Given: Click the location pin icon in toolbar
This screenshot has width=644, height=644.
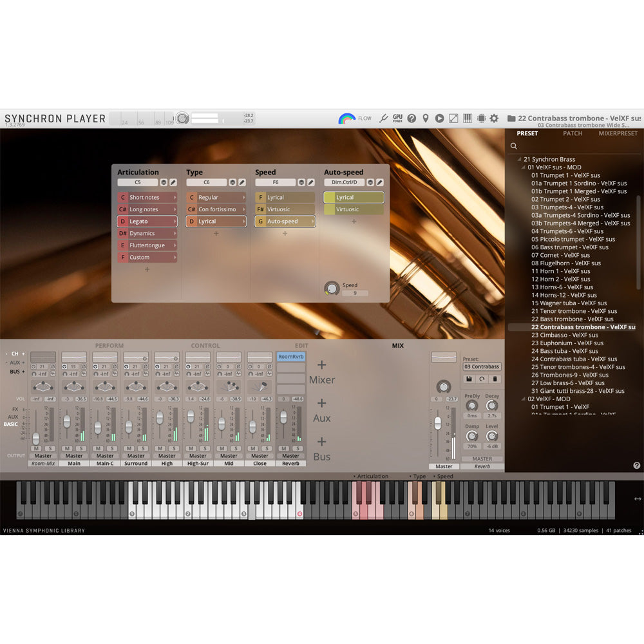Looking at the screenshot, I should [426, 118].
